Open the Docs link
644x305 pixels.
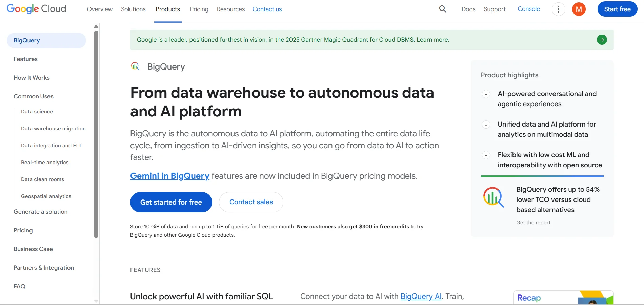(468, 9)
